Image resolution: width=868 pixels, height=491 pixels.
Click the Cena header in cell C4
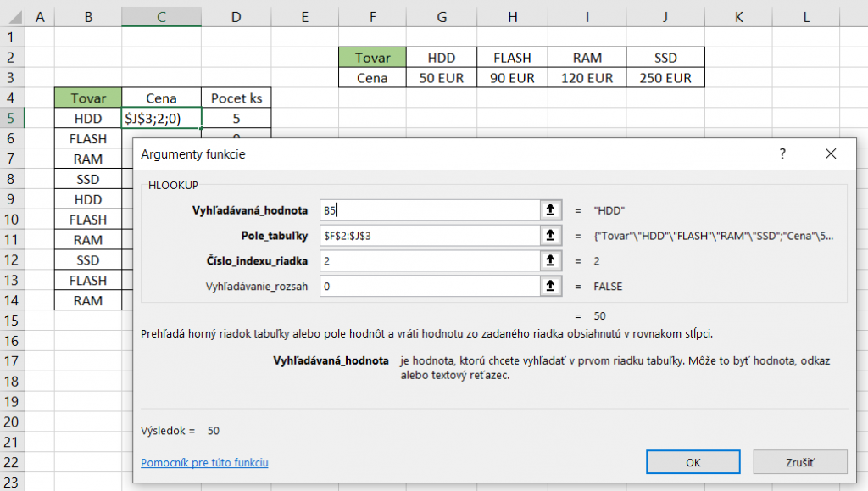click(x=161, y=98)
